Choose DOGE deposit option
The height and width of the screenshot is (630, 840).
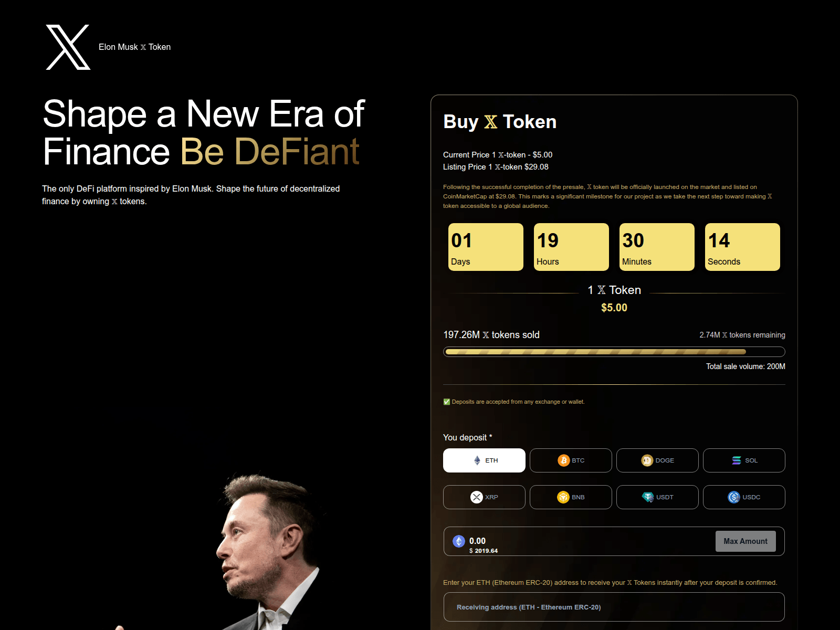click(x=657, y=460)
